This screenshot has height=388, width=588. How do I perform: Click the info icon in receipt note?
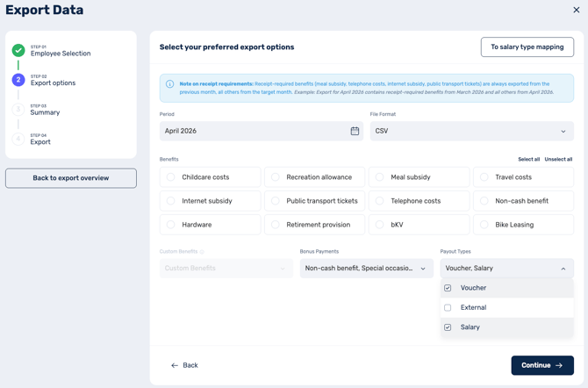pyautogui.click(x=169, y=84)
